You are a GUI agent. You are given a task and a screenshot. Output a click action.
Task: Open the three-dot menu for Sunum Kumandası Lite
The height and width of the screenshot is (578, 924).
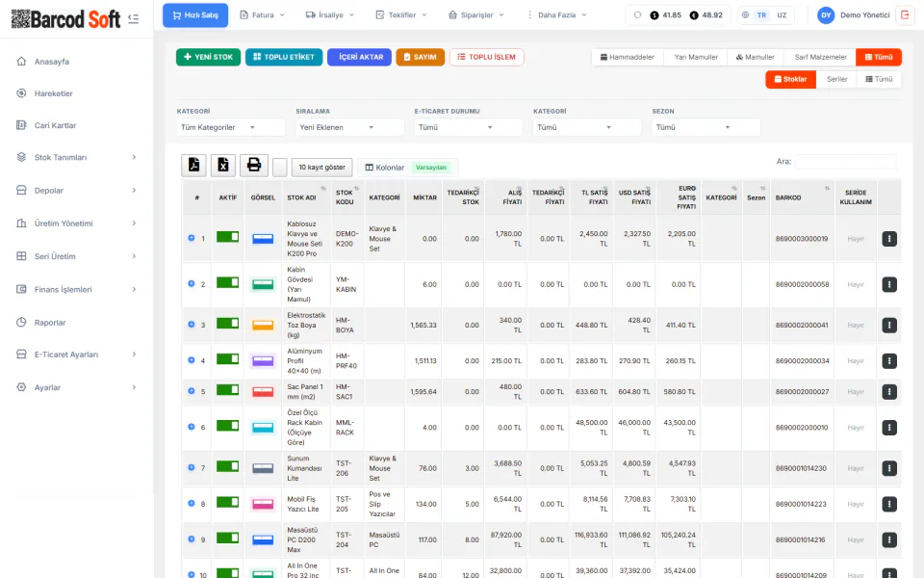point(889,468)
